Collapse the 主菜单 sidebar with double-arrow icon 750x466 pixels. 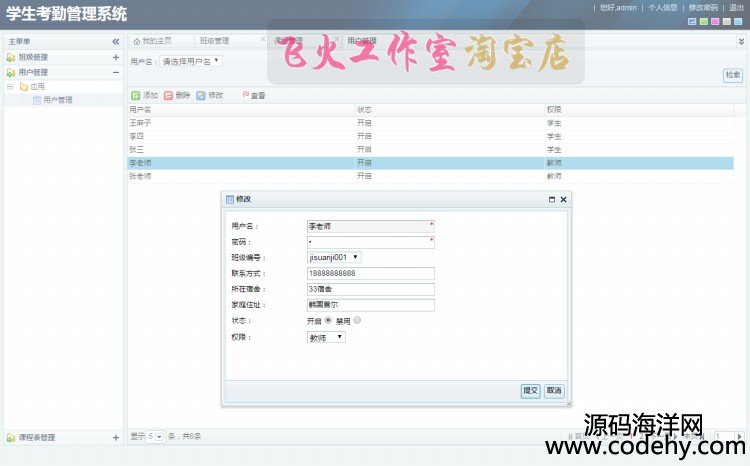coord(116,42)
